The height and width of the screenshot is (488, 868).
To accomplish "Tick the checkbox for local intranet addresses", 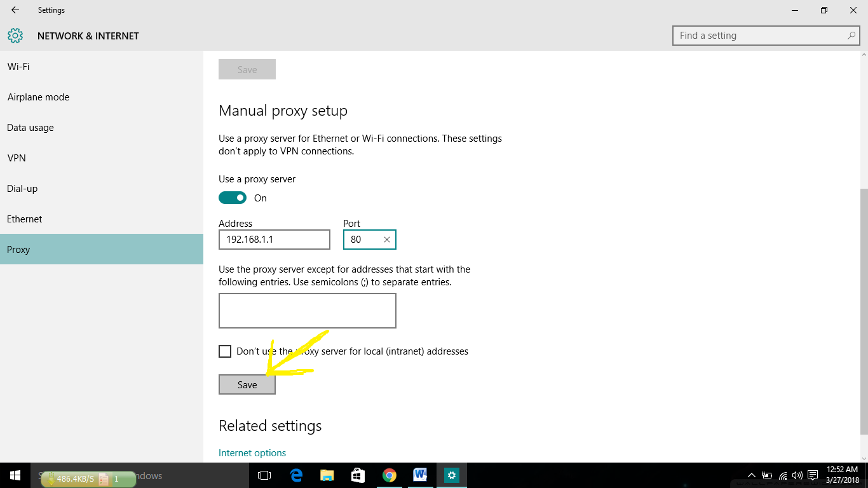I will point(225,351).
